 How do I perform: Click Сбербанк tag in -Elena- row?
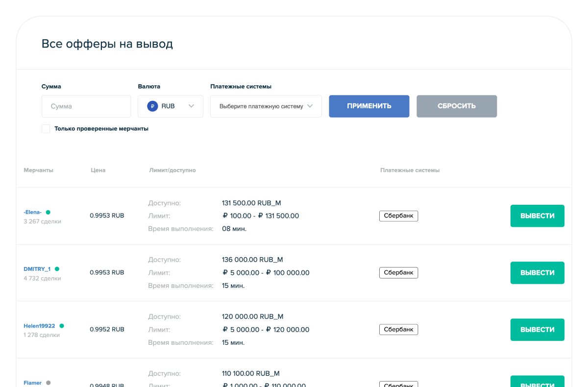(398, 216)
